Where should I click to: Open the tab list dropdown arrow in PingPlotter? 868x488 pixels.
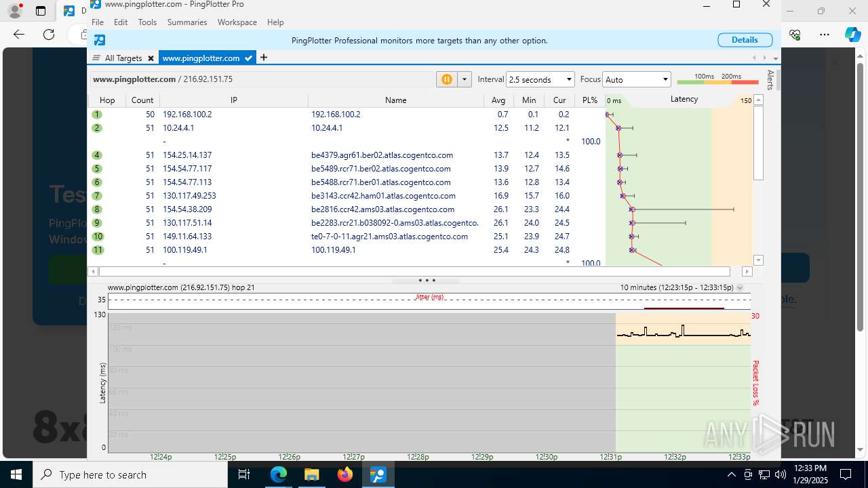click(775, 58)
